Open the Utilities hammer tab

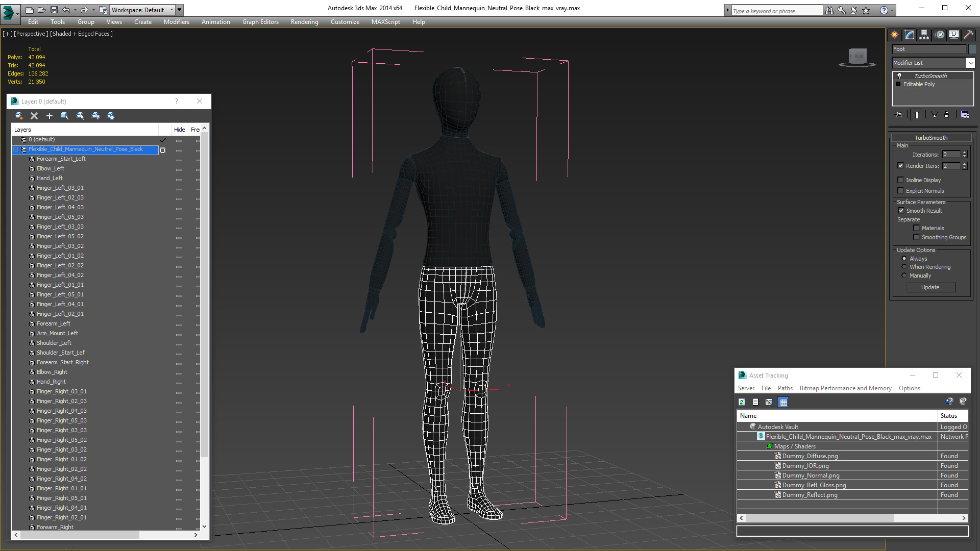(968, 35)
